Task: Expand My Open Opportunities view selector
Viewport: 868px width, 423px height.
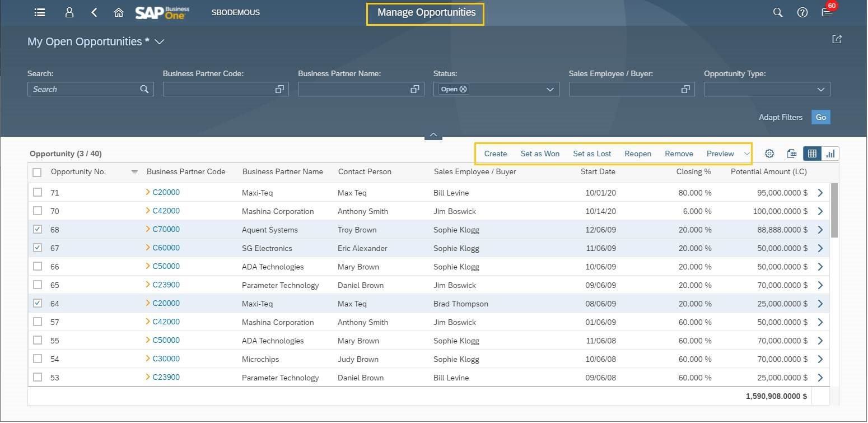Action: 160,42
